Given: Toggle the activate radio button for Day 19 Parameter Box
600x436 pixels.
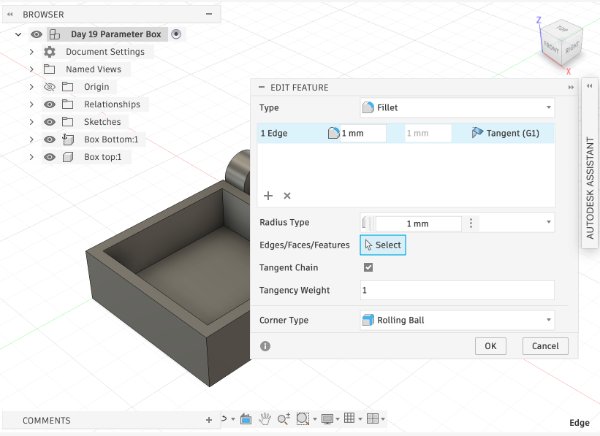Looking at the screenshot, I should (x=176, y=34).
